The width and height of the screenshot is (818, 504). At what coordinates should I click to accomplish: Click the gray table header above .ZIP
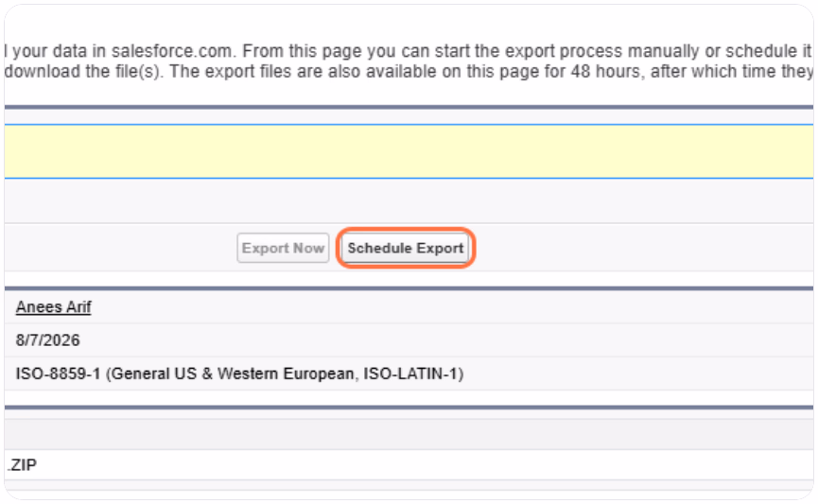click(x=409, y=434)
